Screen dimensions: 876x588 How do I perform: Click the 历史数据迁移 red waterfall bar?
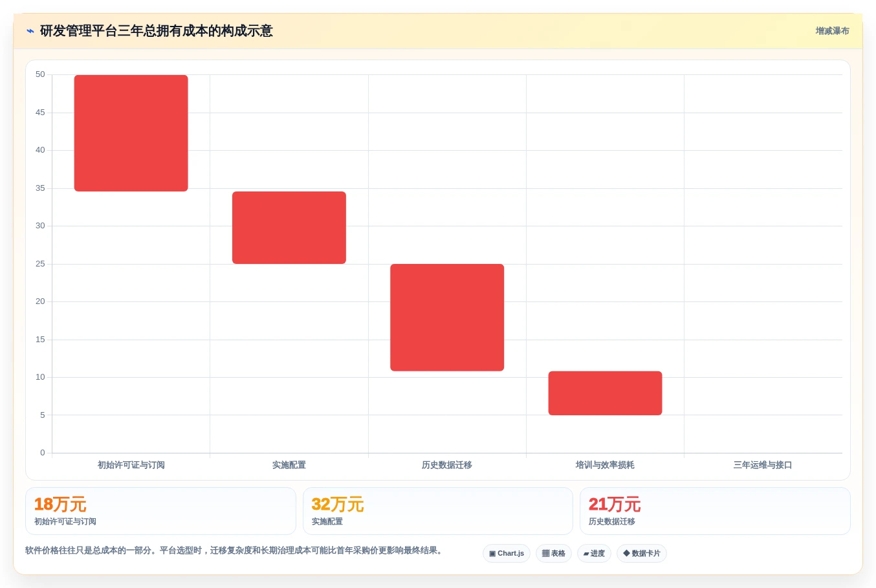[447, 318]
